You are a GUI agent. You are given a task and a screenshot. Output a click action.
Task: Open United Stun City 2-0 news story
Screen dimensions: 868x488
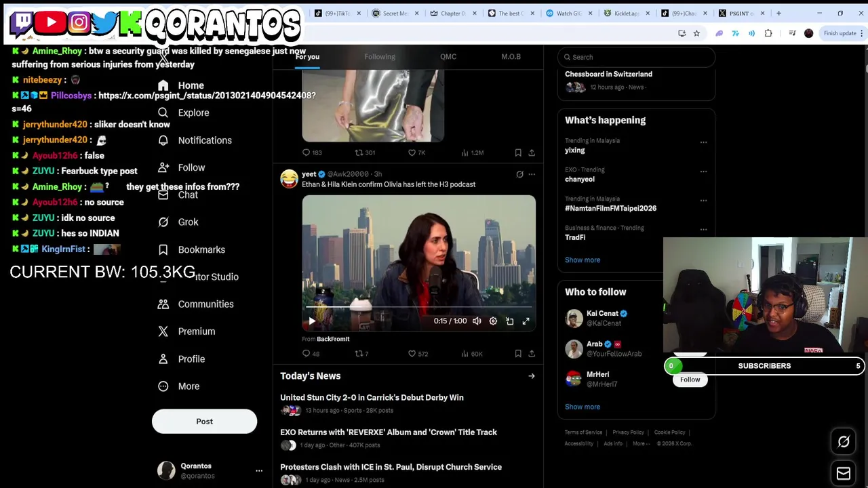pos(372,398)
